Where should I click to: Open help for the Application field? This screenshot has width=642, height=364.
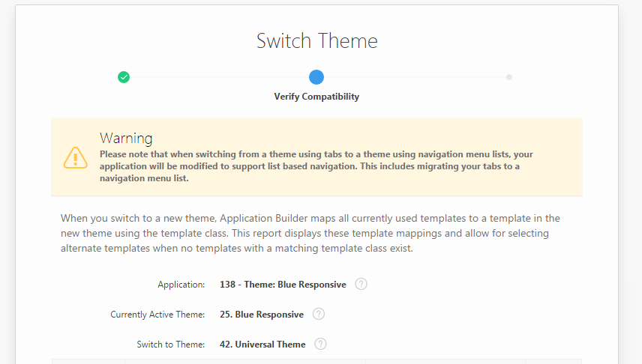pos(361,284)
